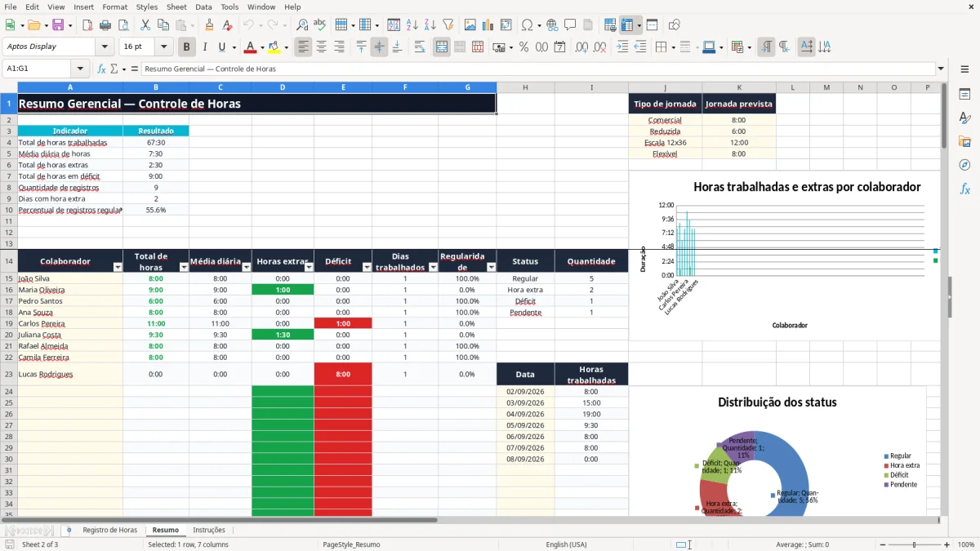Click the Increase Indent icon
The image size is (980, 551).
(x=622, y=47)
